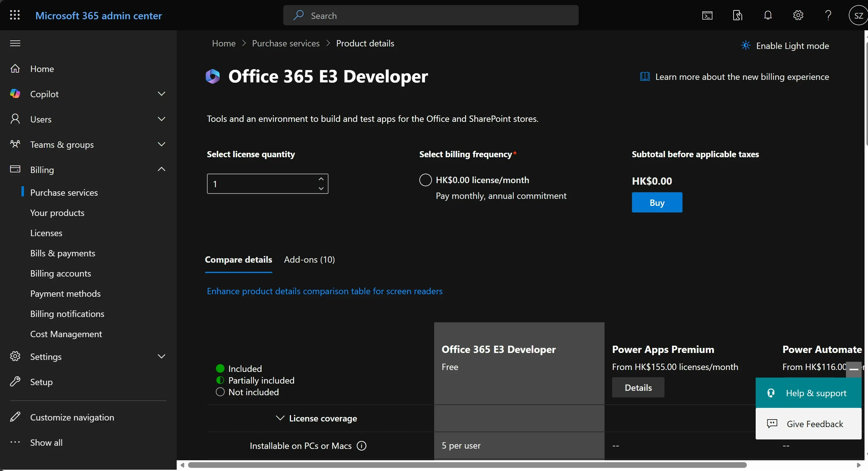Collapse the Billing section

[x=162, y=169]
